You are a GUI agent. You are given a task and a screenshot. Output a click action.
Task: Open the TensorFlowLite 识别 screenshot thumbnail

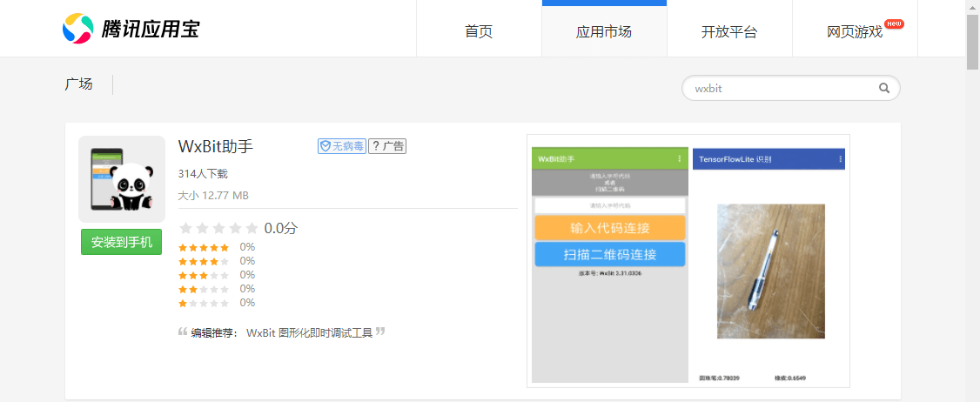769,265
